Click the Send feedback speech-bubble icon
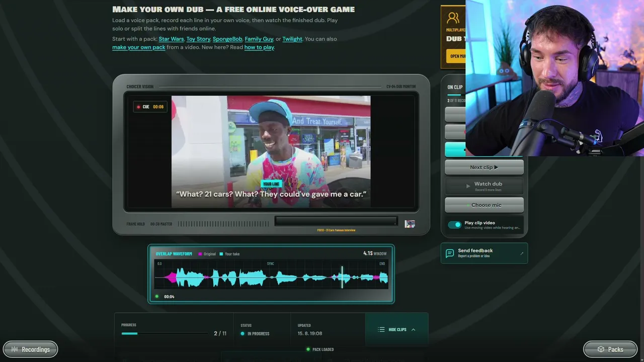 450,253
